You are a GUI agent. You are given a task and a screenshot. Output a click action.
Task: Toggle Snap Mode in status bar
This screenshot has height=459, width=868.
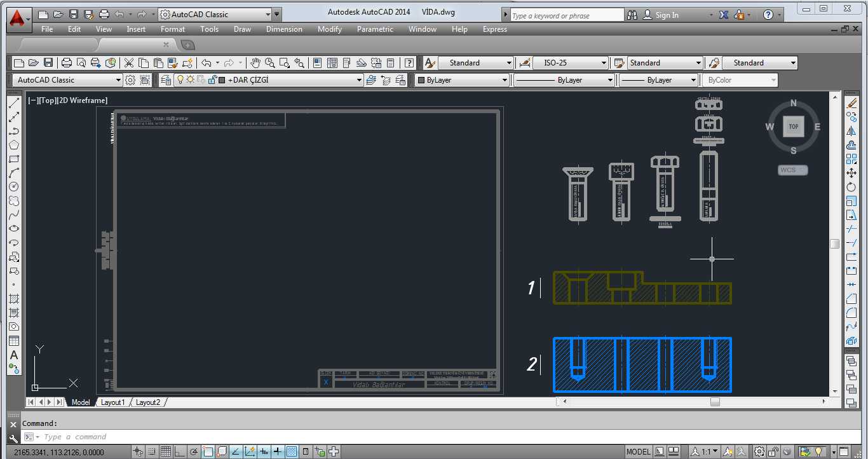point(152,452)
